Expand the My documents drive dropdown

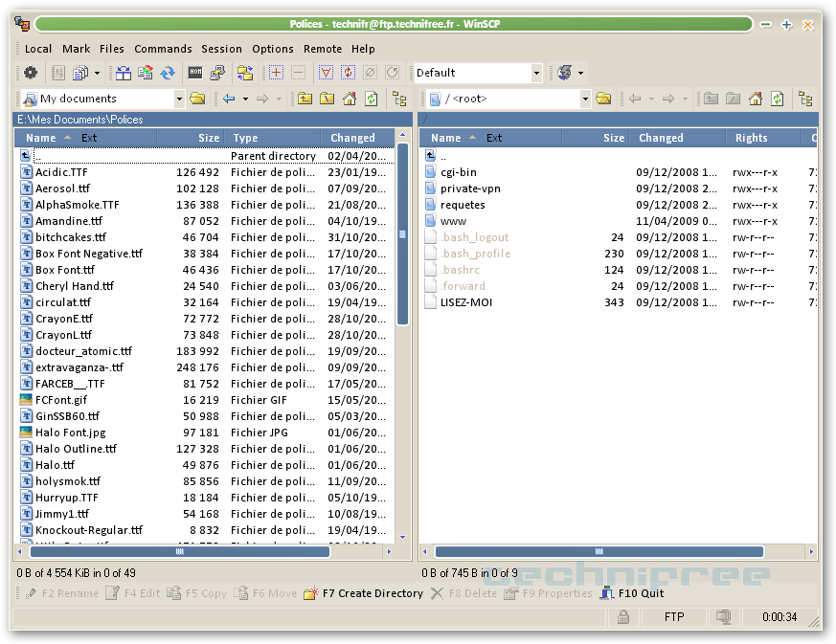(x=179, y=99)
